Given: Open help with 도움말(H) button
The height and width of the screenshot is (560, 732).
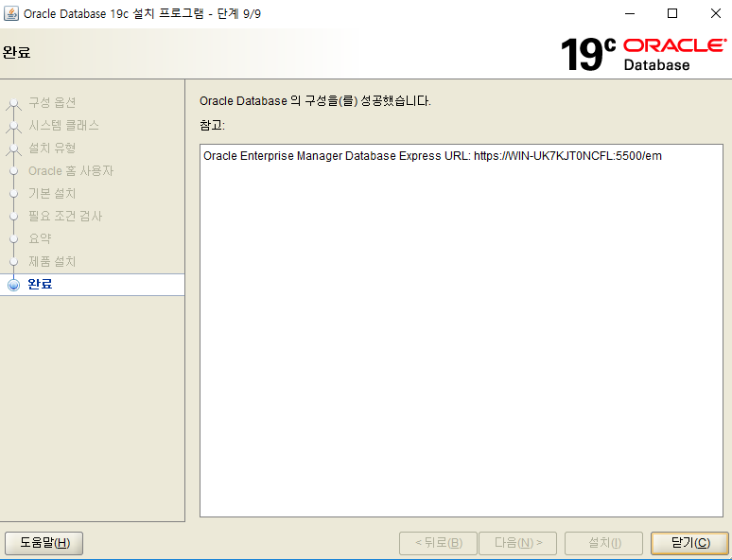Looking at the screenshot, I should point(44,543).
